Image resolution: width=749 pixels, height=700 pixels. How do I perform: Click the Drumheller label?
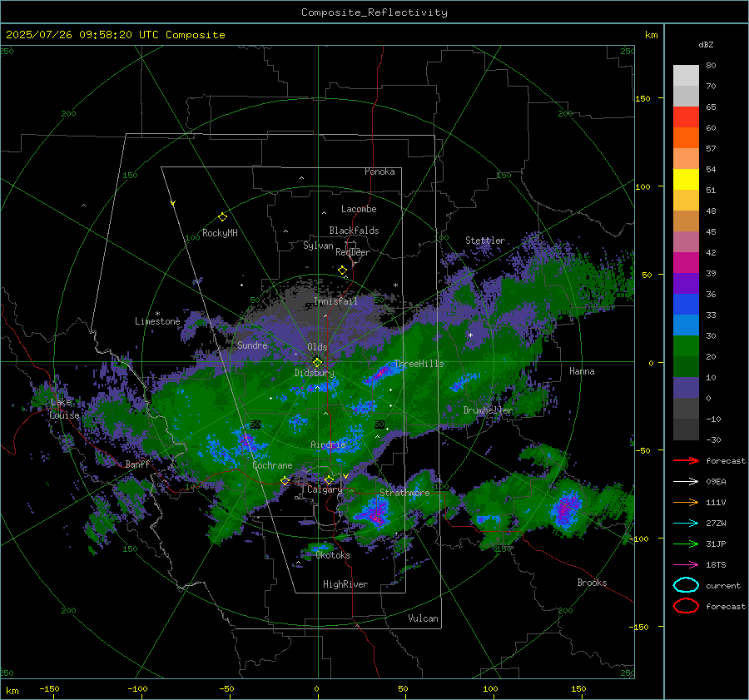(488, 410)
